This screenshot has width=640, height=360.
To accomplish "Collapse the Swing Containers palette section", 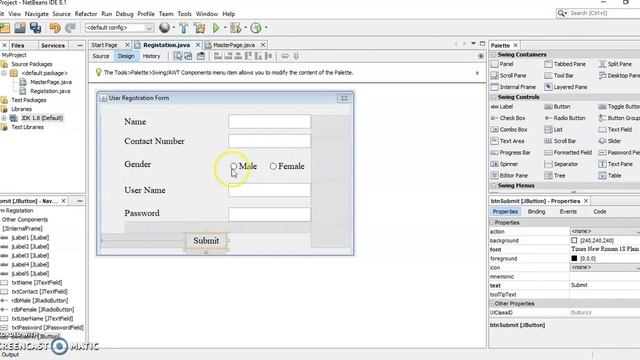I will coord(493,54).
